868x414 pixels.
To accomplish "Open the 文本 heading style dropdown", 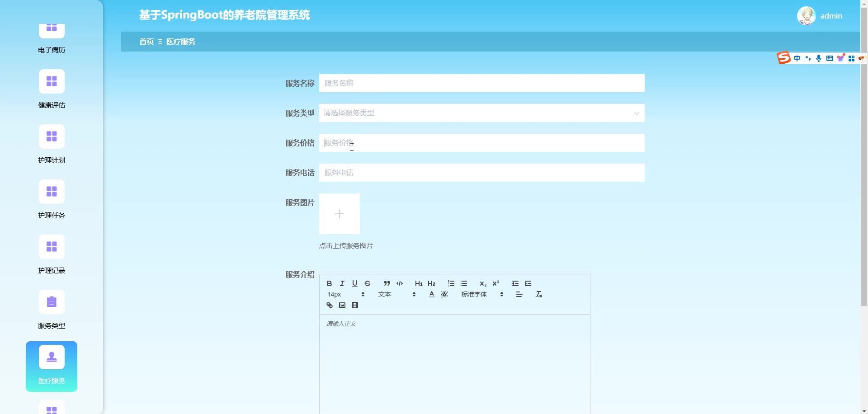I will coord(397,294).
